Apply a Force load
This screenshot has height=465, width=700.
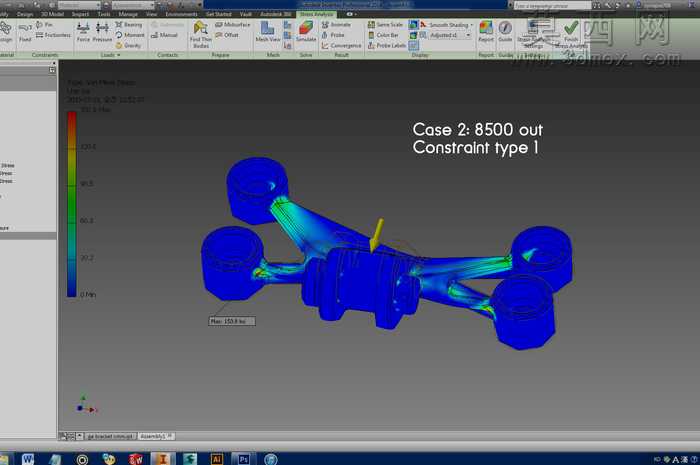click(83, 33)
